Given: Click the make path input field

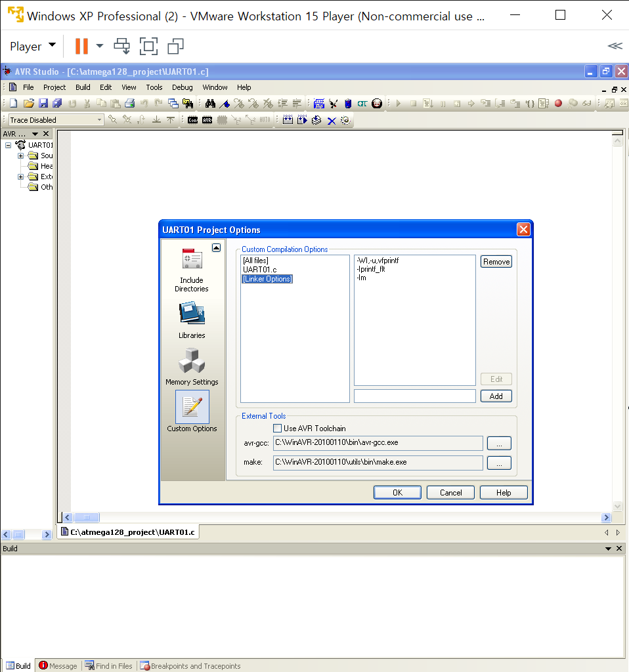Looking at the screenshot, I should pos(378,463).
